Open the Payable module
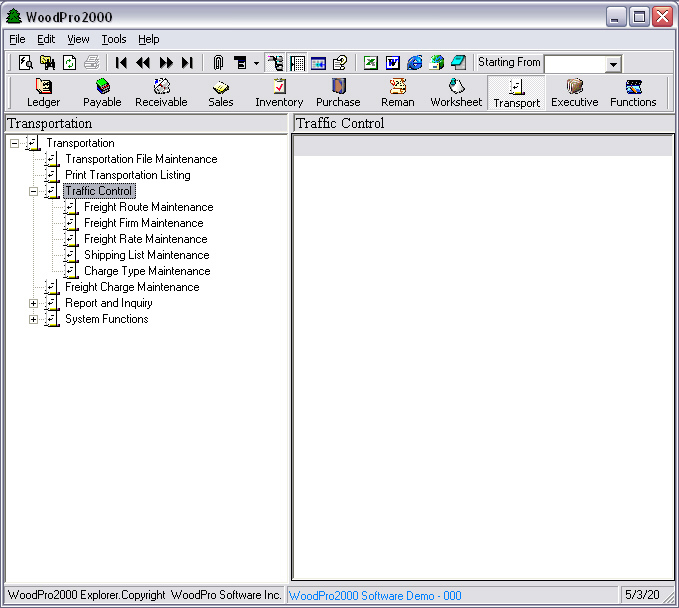This screenshot has height=608, width=679. click(x=102, y=93)
